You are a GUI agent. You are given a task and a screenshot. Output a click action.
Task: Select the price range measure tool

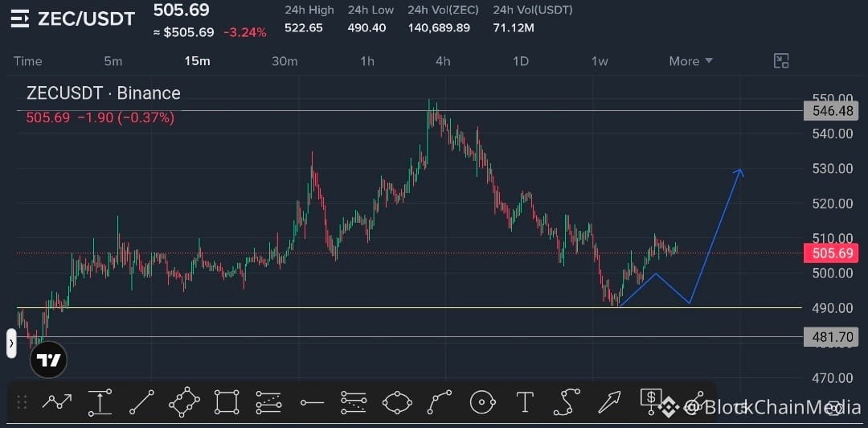pos(100,402)
